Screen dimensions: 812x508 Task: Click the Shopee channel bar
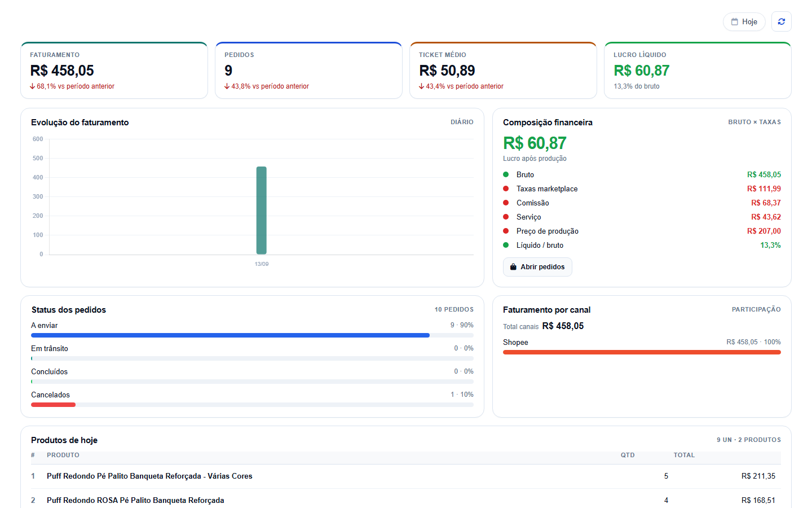tap(642, 352)
